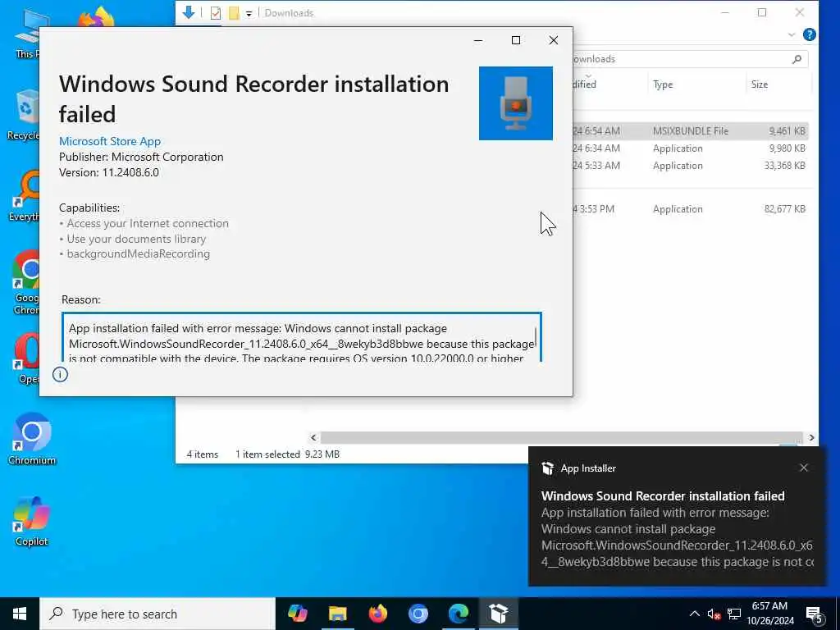Screen dimensions: 840x630
Task: Open Explorer Help question mark icon
Action: [x=810, y=34]
